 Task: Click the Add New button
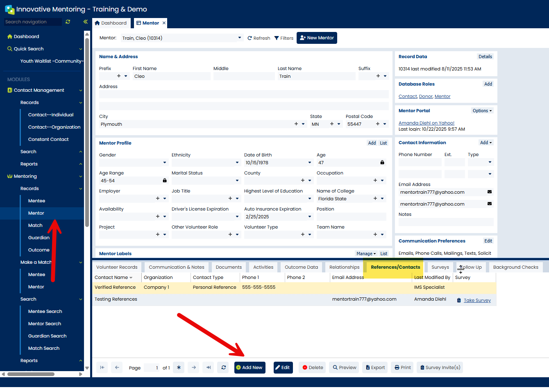250,367
